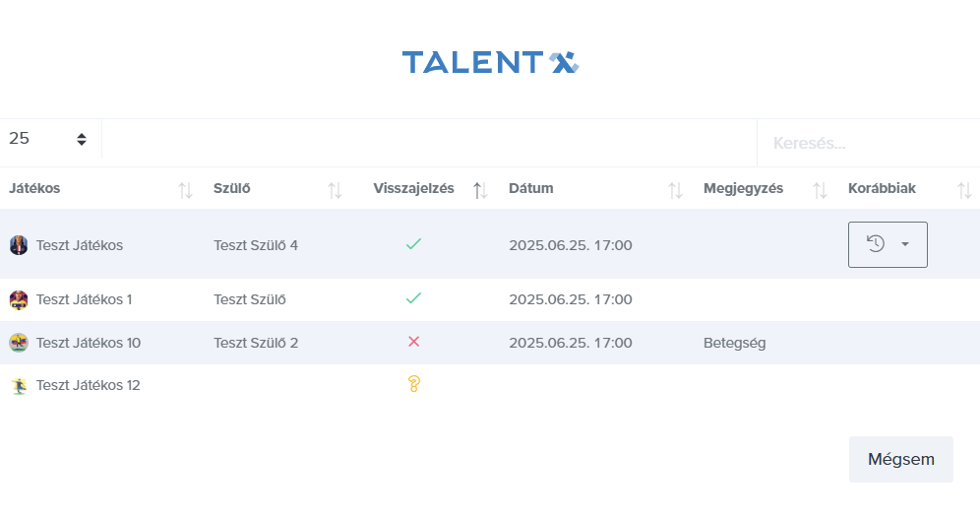Click the Mégsem button
980x519 pixels.
click(x=900, y=459)
